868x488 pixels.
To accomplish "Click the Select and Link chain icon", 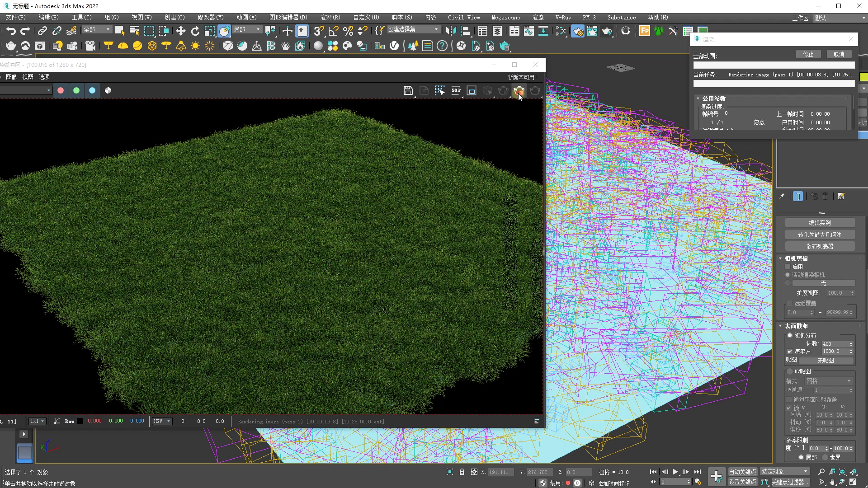I will pos(42,31).
